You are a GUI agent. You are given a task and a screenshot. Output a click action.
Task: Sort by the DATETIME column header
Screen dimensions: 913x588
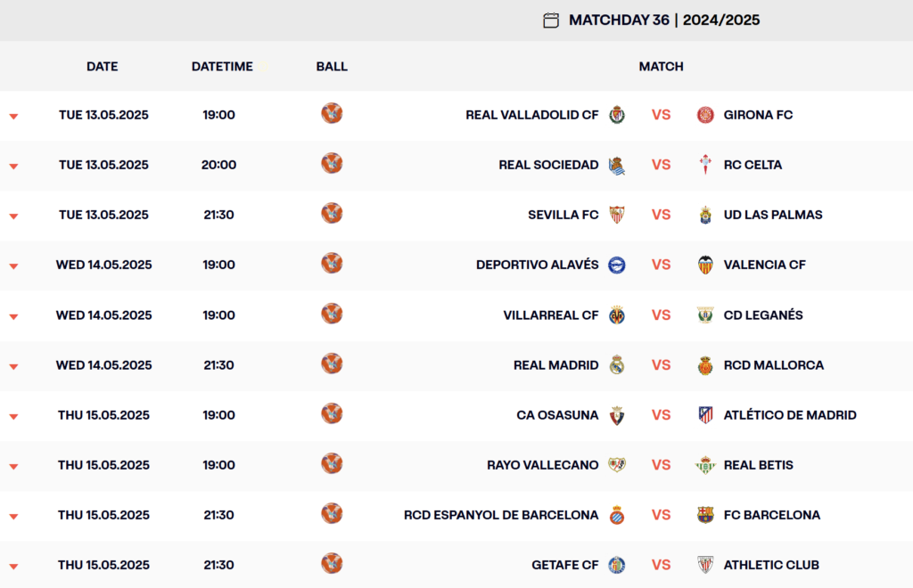(222, 66)
